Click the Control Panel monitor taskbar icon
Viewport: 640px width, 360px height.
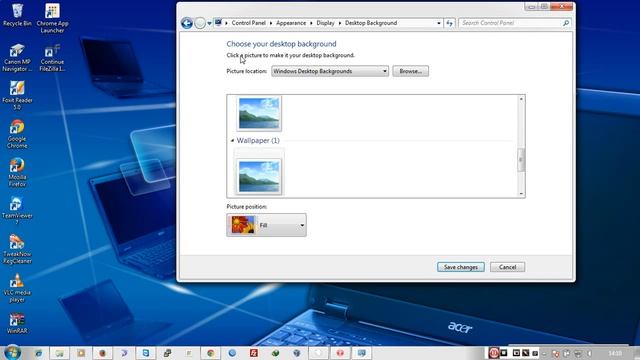(x=361, y=353)
